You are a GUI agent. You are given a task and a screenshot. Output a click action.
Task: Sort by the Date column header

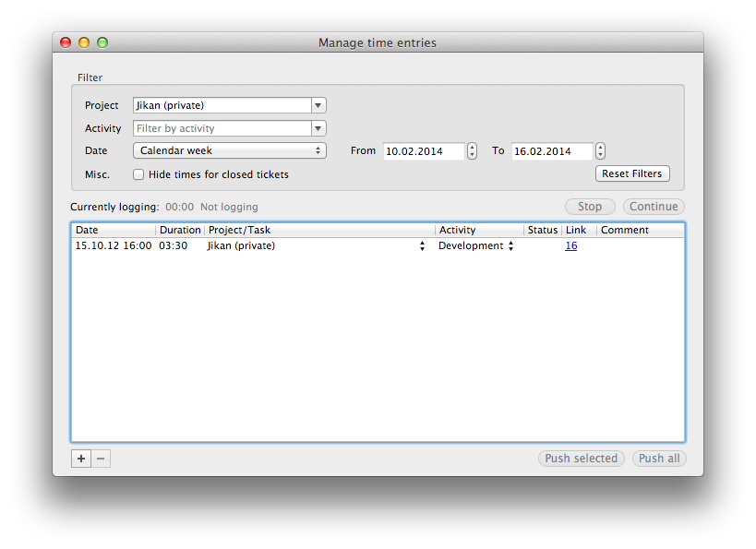114,230
